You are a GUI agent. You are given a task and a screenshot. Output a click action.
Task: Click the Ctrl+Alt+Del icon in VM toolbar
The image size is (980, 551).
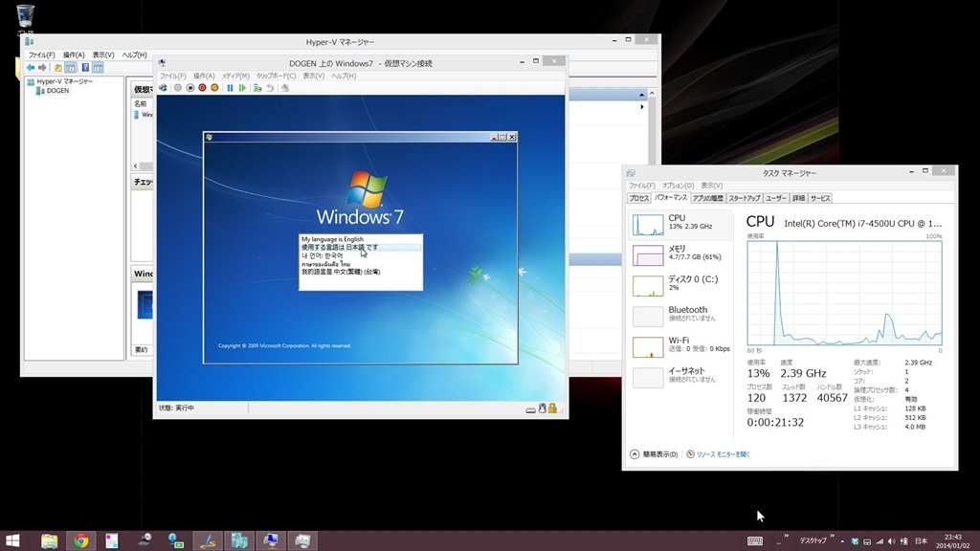point(163,88)
